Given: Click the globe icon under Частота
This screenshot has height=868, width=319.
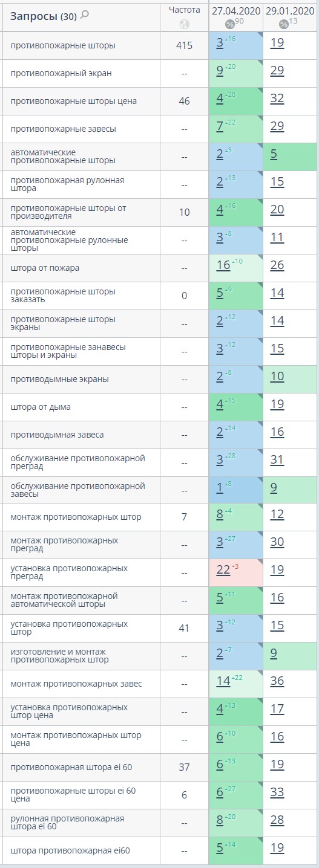Looking at the screenshot, I should coord(185,25).
